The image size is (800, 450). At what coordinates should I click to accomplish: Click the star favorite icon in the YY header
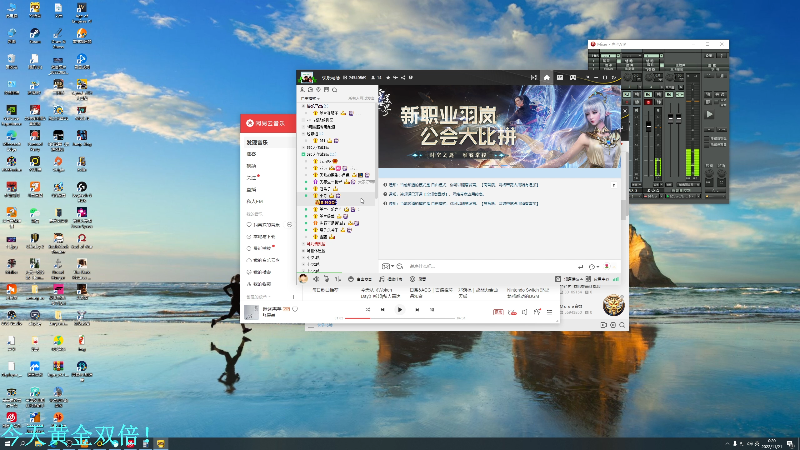388,78
